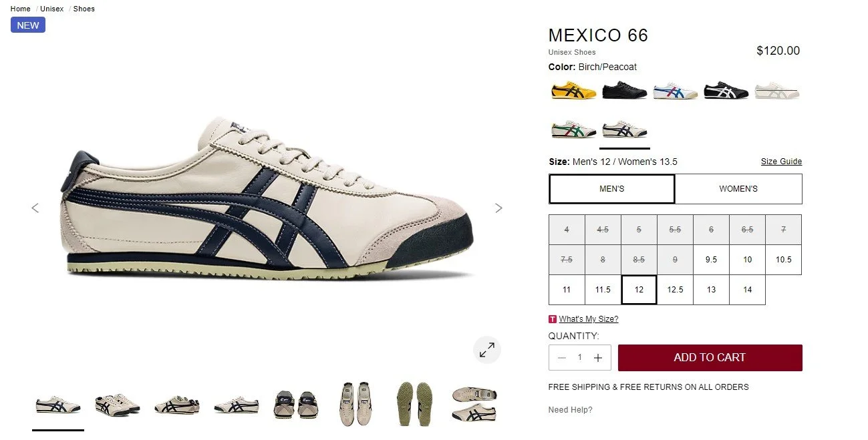This screenshot has height=440, width=868.
Task: Increase quantity with plus icon
Action: click(x=598, y=358)
